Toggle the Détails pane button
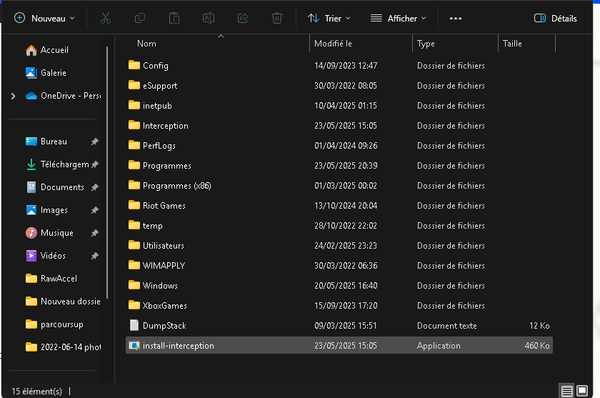 [556, 18]
